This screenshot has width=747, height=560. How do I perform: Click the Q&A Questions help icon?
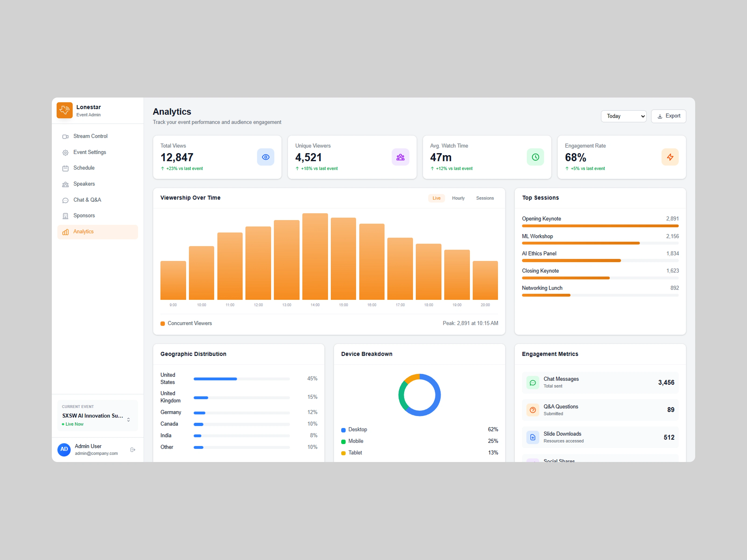coord(532,410)
